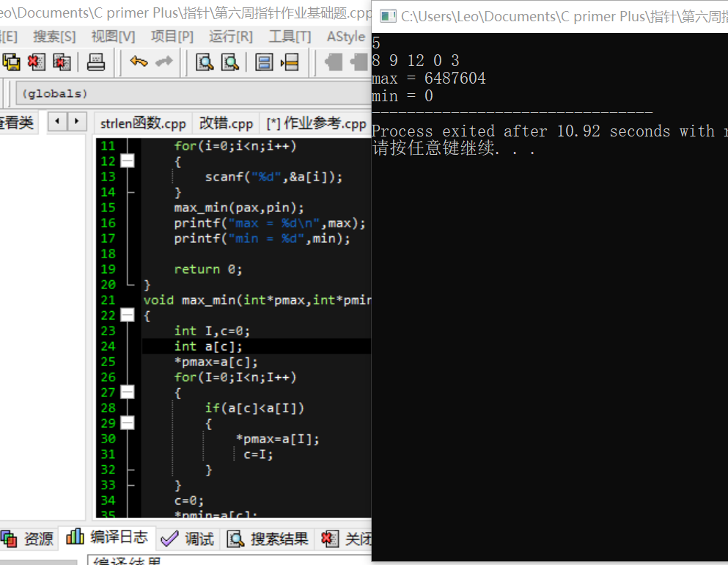Click line number 16 in the gutter
728x565 pixels.
[109, 223]
